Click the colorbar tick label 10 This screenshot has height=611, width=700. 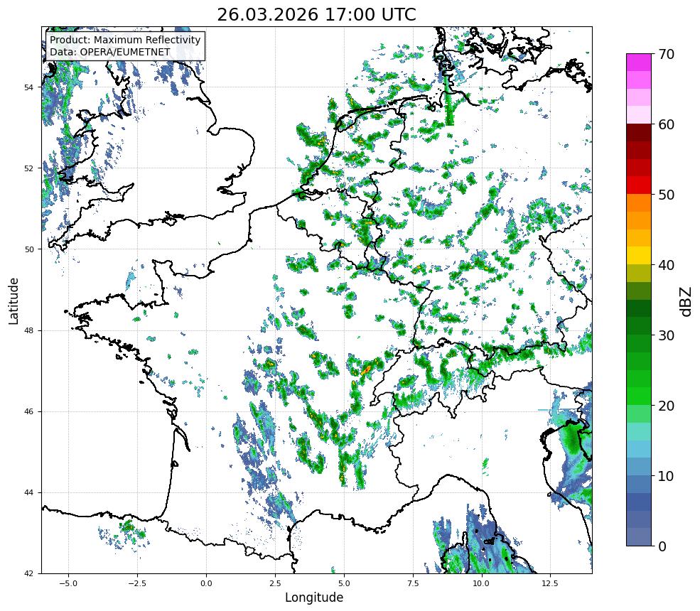pyautogui.click(x=666, y=476)
